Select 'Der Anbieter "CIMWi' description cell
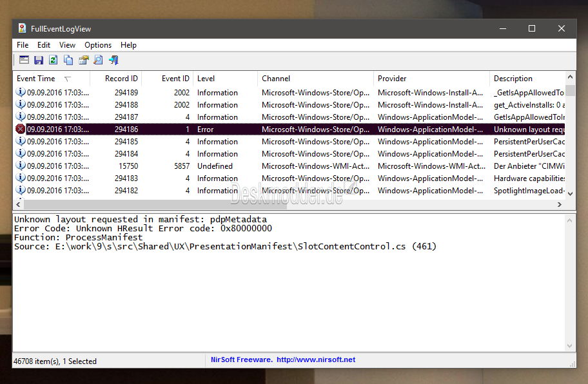 point(529,166)
